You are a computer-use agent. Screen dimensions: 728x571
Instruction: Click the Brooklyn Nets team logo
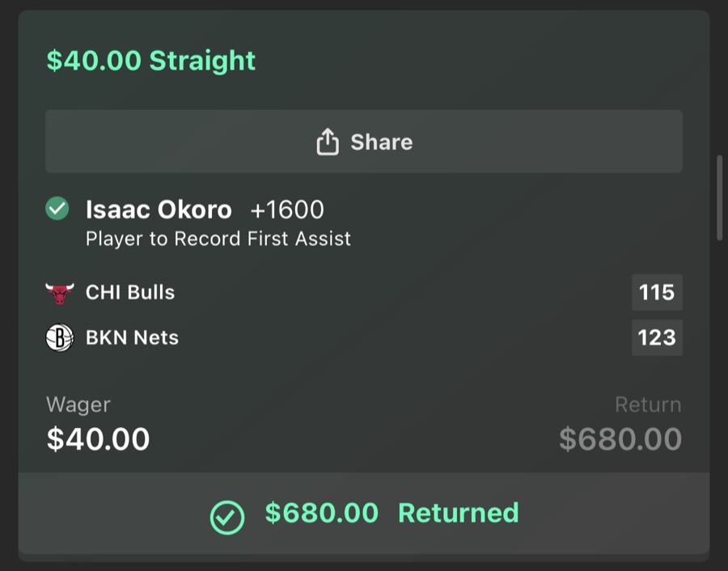coord(59,337)
